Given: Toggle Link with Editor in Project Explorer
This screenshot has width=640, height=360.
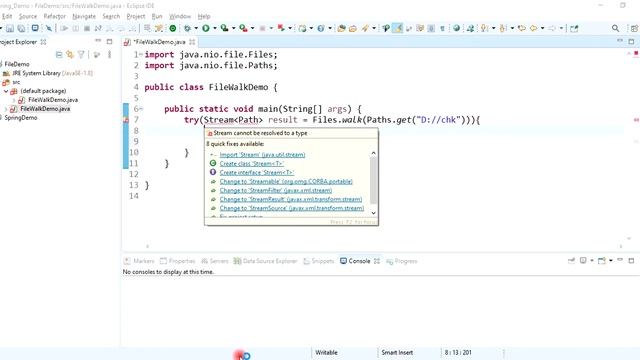Looking at the screenshot, I should [x=70, y=54].
